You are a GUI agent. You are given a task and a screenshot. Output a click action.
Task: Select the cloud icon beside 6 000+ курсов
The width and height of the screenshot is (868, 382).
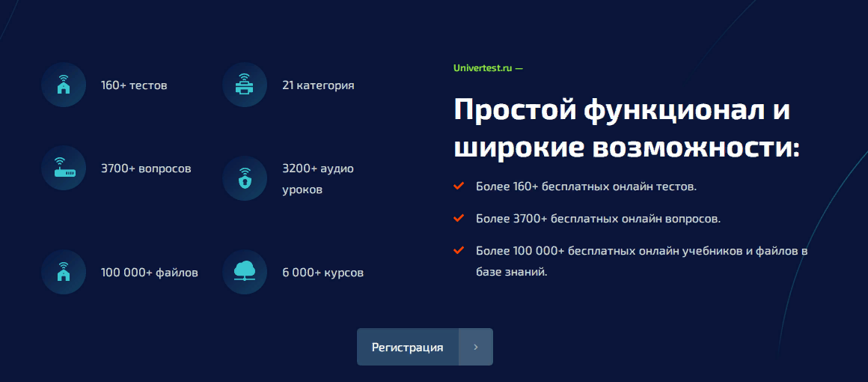point(245,272)
